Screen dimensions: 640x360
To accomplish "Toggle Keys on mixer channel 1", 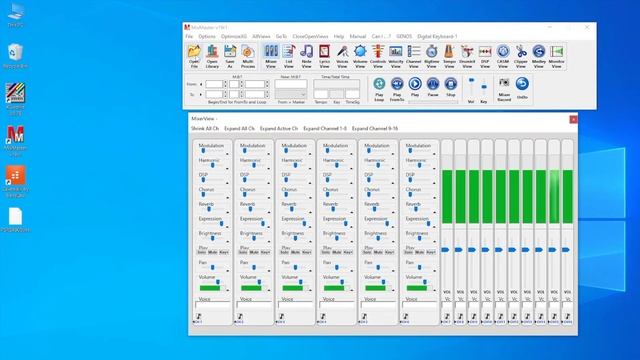I will coord(224,252).
